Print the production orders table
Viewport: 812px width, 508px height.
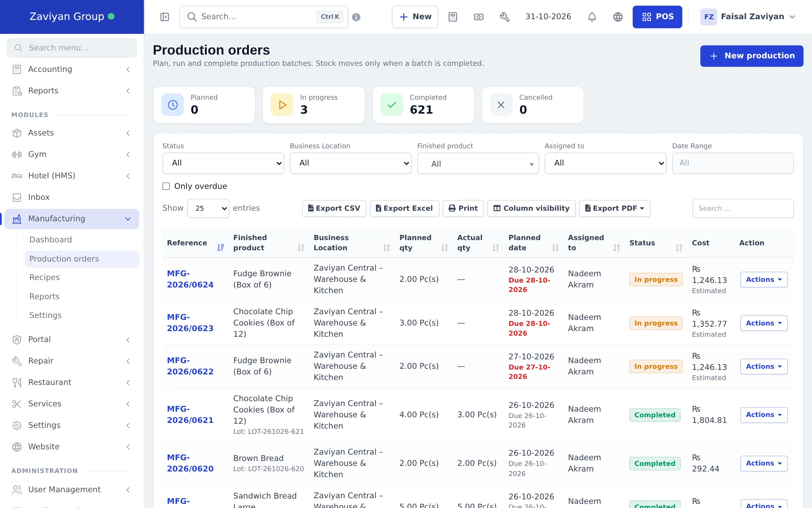tap(463, 208)
